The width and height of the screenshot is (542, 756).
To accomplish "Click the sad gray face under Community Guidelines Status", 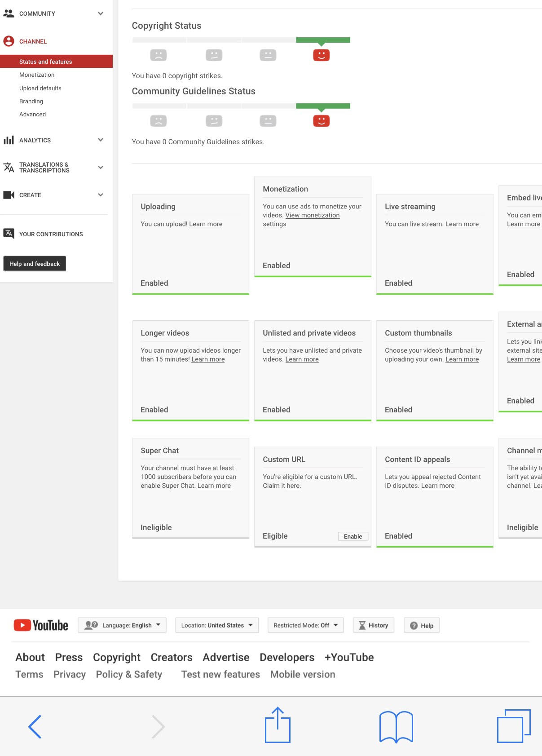I will (158, 121).
